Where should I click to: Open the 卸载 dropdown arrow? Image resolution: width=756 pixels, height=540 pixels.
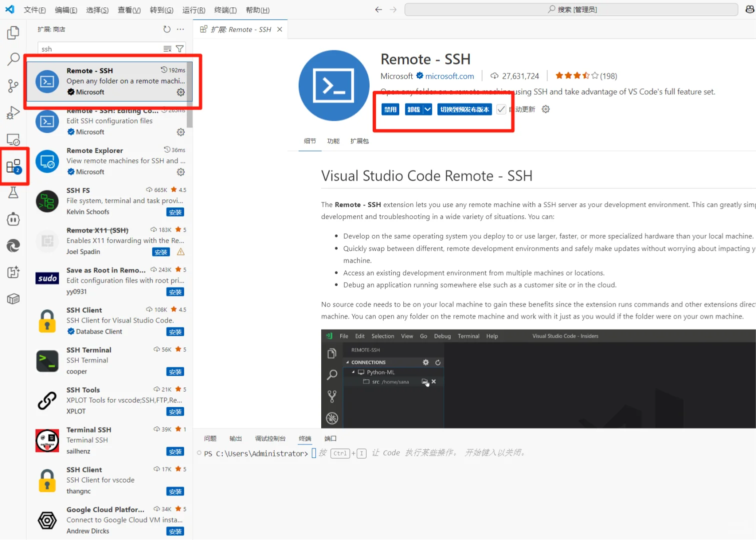(x=428, y=109)
